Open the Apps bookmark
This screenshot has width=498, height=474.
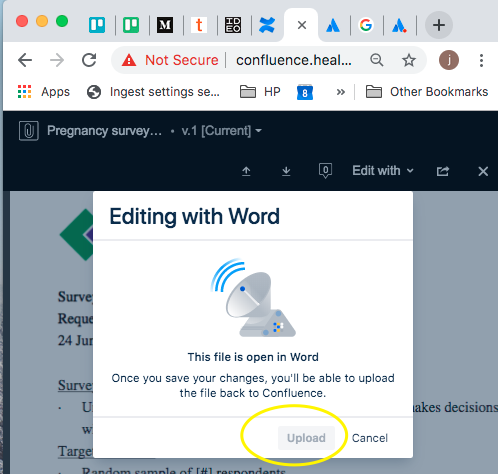(x=44, y=92)
